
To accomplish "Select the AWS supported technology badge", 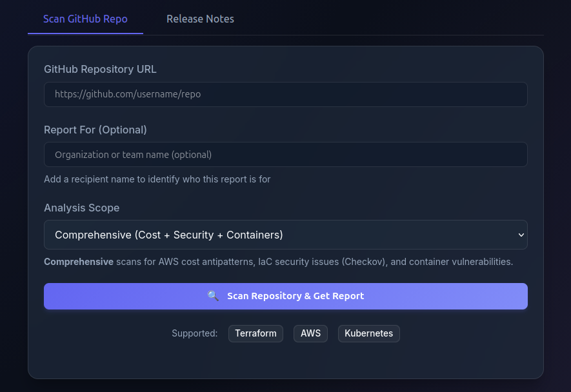I will tap(310, 333).
